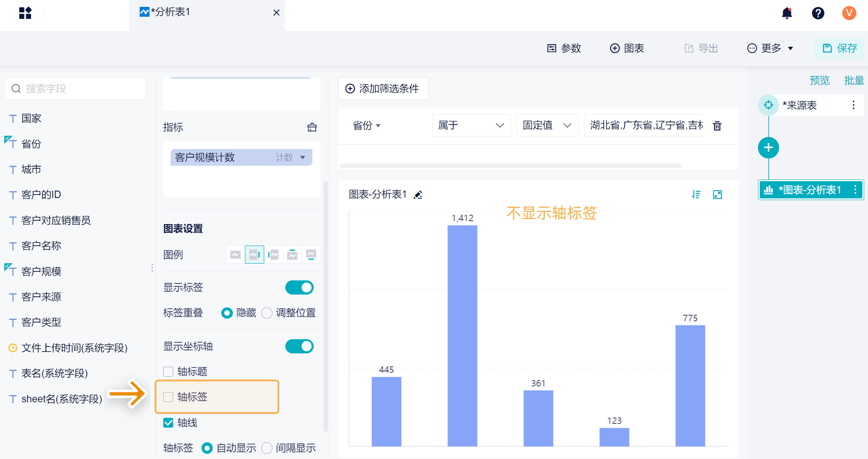Viewport: 868px width, 459px height.
Task: Toggle the 显示标签 switch
Action: pyautogui.click(x=300, y=287)
